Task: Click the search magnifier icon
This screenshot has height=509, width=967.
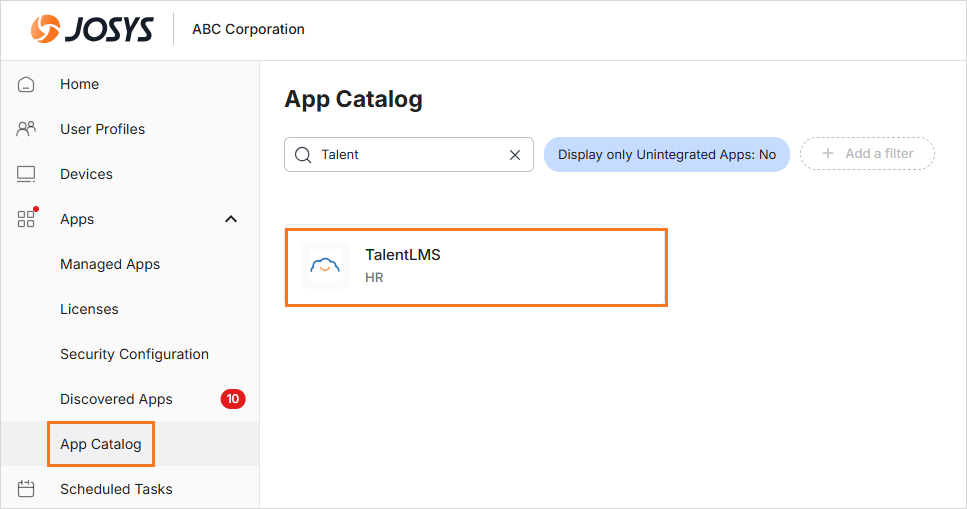Action: [x=303, y=155]
